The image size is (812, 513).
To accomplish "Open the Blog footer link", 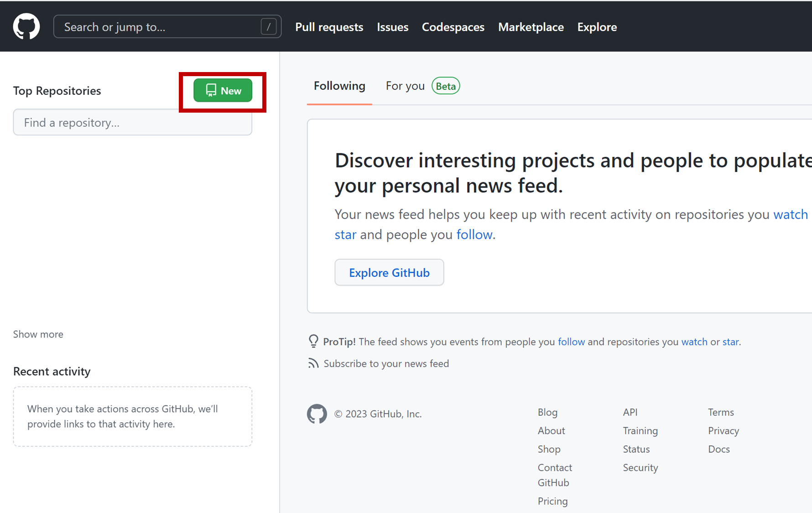I will point(547,412).
